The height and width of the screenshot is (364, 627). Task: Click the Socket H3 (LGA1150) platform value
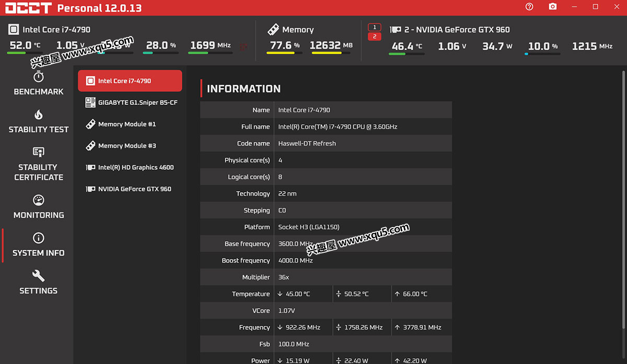[309, 227]
